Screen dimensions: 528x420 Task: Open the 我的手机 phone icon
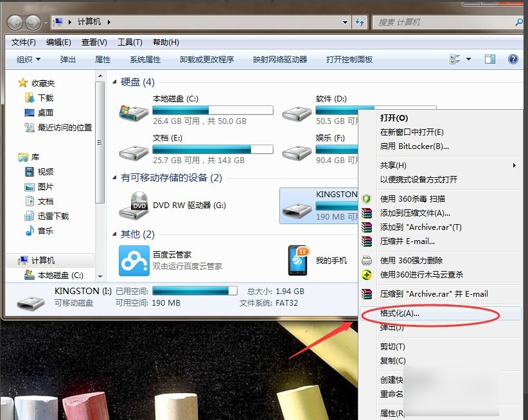click(x=298, y=261)
